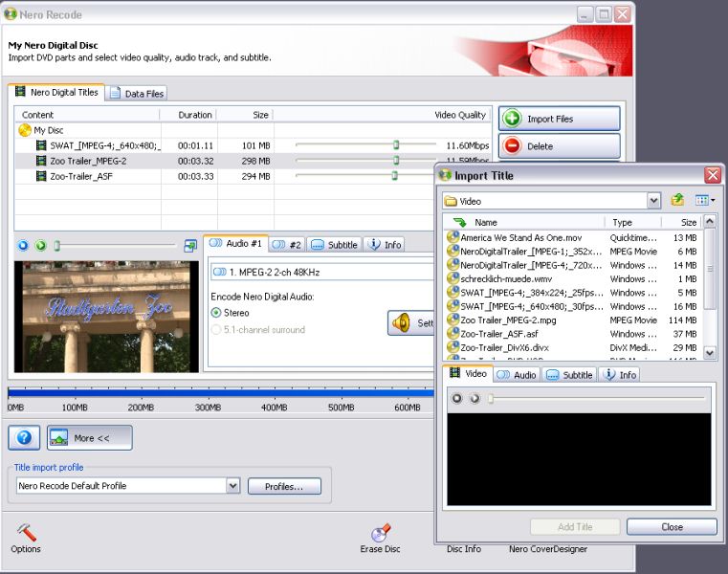This screenshot has height=574, width=728.
Task: Open Disc Info
Action: (x=464, y=549)
